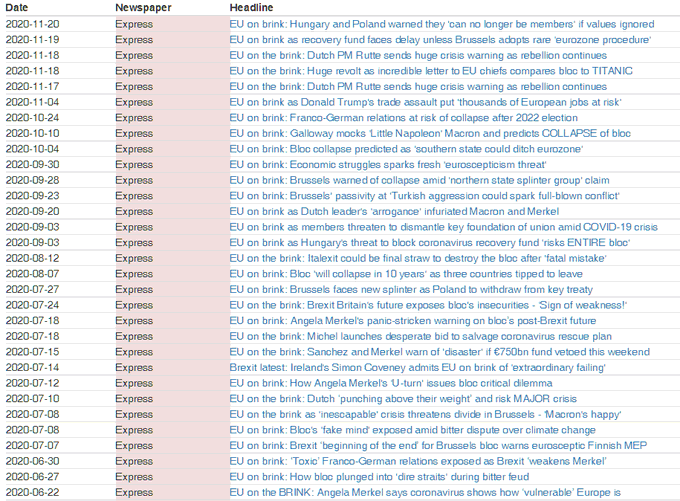Open Dutch 'punching above their weight' headline
Viewport: 680px width, 501px height.
click(x=403, y=399)
